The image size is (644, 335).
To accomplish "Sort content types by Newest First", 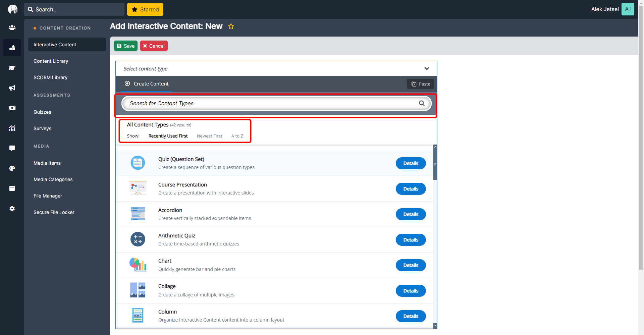I will pos(210,136).
